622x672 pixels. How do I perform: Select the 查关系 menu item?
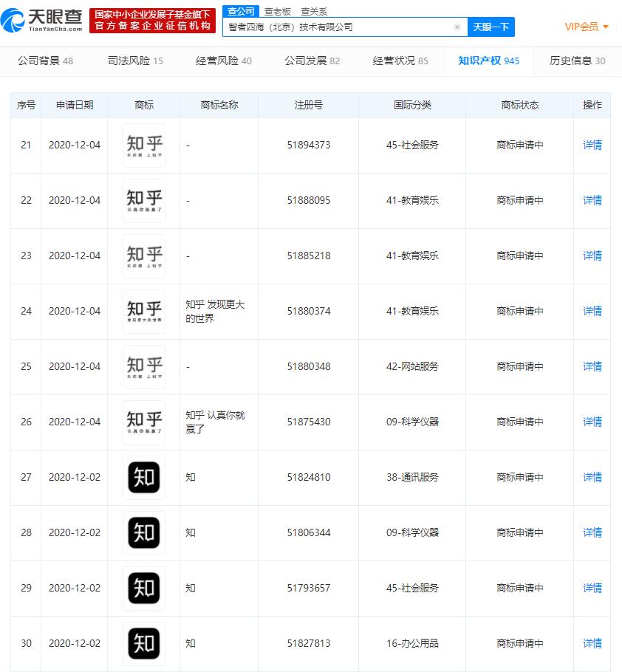click(x=315, y=11)
